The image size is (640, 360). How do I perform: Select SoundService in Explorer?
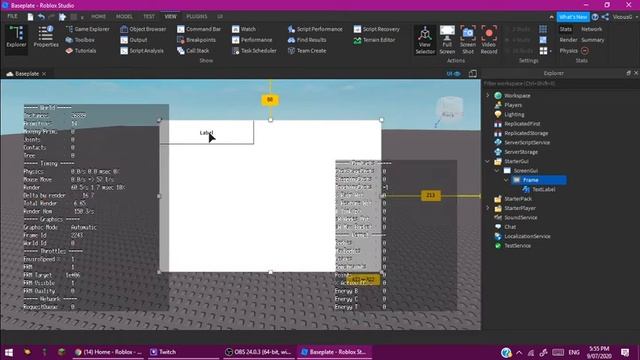(x=516, y=218)
